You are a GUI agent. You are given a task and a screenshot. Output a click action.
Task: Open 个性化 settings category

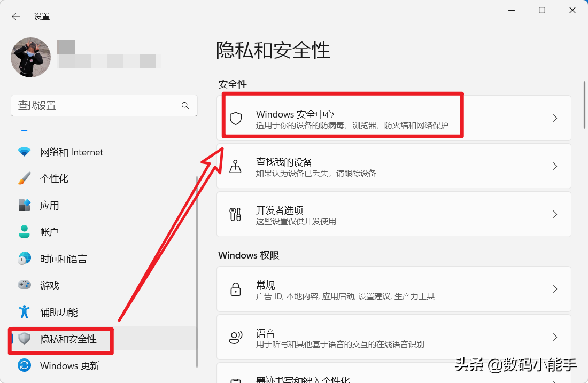(x=104, y=179)
